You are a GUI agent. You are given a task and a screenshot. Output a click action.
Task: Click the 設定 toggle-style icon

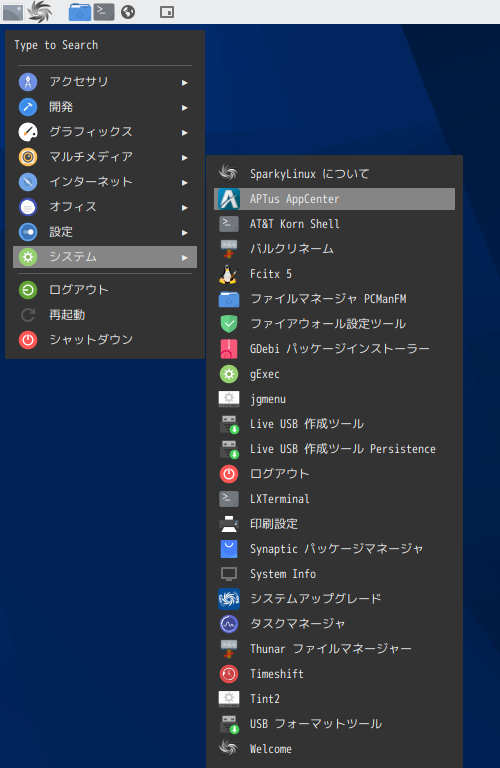pyautogui.click(x=28, y=232)
